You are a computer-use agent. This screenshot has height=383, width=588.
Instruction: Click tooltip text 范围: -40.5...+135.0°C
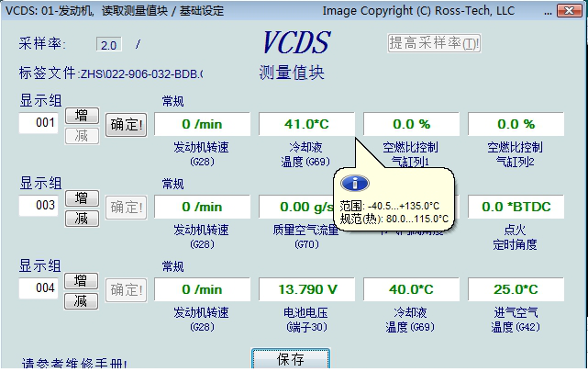pos(390,206)
